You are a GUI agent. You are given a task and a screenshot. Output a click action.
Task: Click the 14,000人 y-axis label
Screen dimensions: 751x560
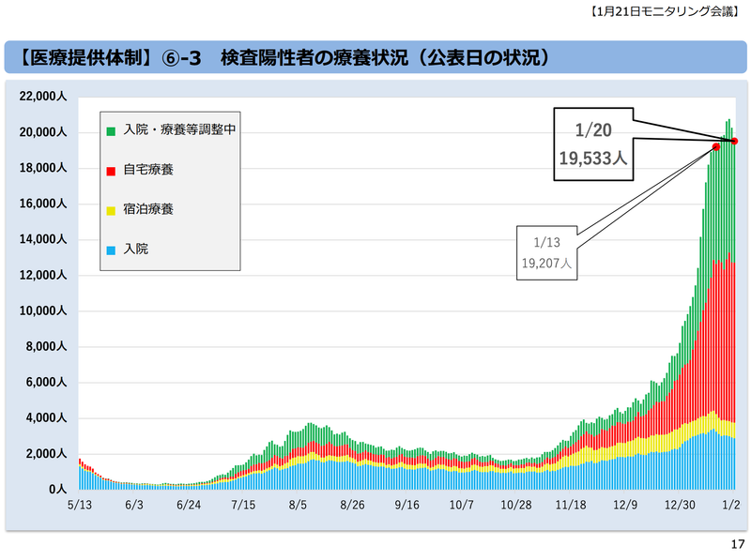(43, 239)
